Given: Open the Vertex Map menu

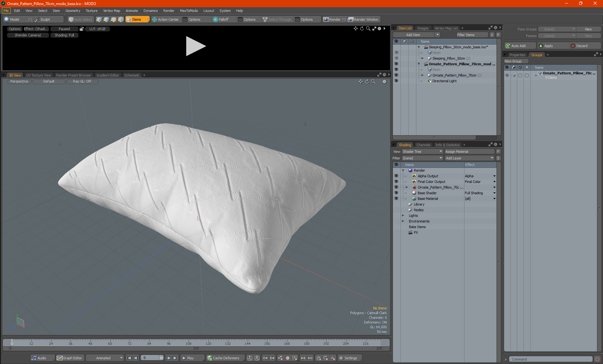Looking at the screenshot, I should pyautogui.click(x=111, y=11).
